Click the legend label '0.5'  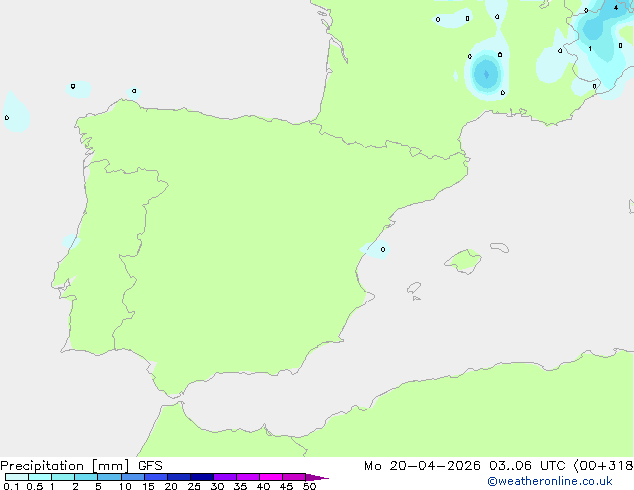pos(35,486)
